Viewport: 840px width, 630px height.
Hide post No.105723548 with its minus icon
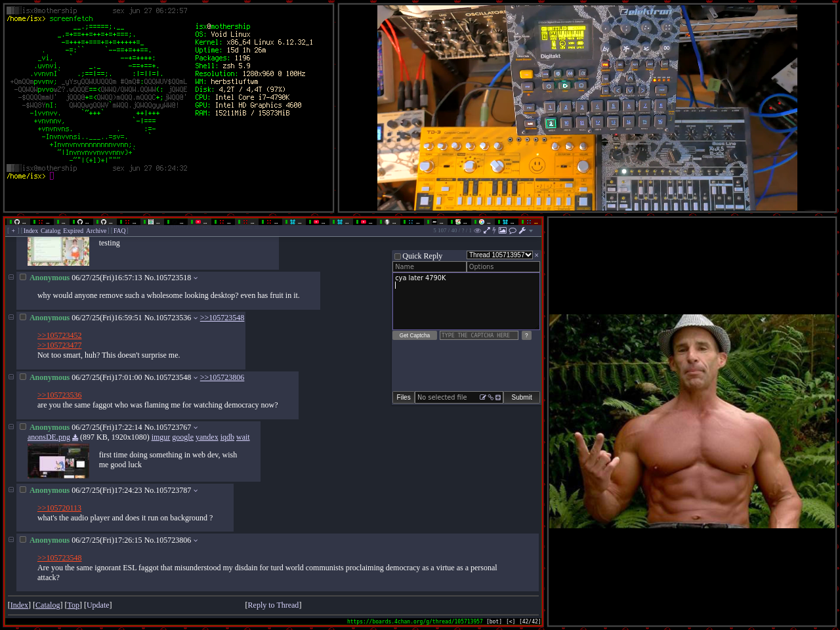10,377
